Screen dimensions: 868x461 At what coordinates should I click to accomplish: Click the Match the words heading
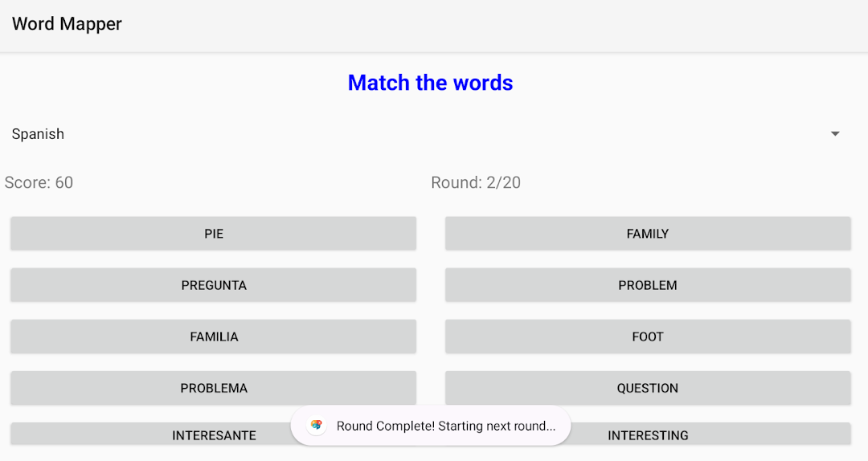tap(430, 83)
